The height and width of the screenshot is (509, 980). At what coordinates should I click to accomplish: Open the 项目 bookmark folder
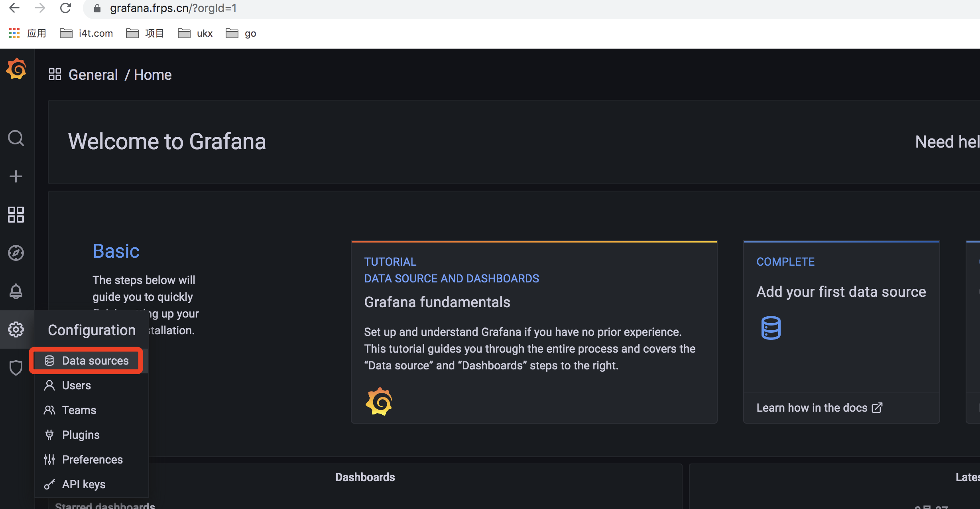[145, 33]
